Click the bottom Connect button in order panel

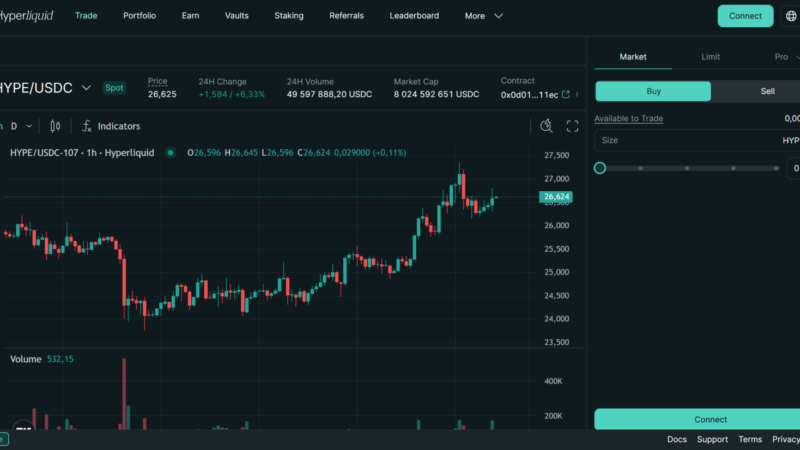pos(697,419)
